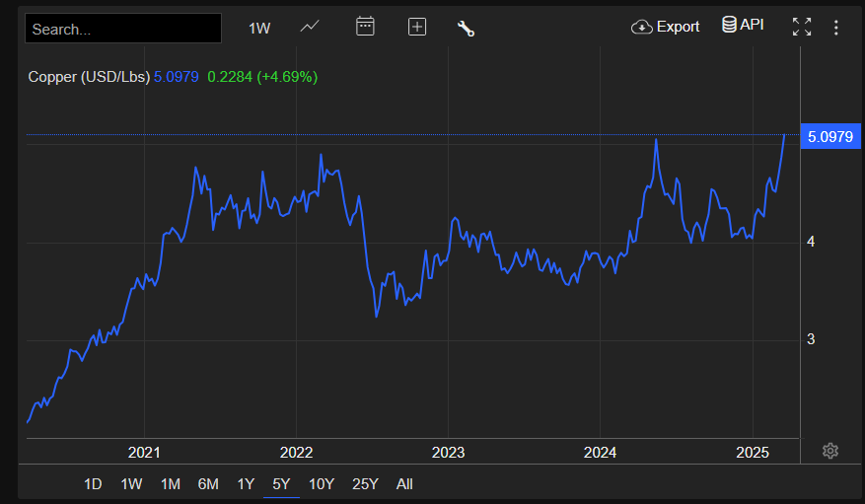The height and width of the screenshot is (504, 865).
Task: Click in the Search input field
Action: pyautogui.click(x=123, y=29)
